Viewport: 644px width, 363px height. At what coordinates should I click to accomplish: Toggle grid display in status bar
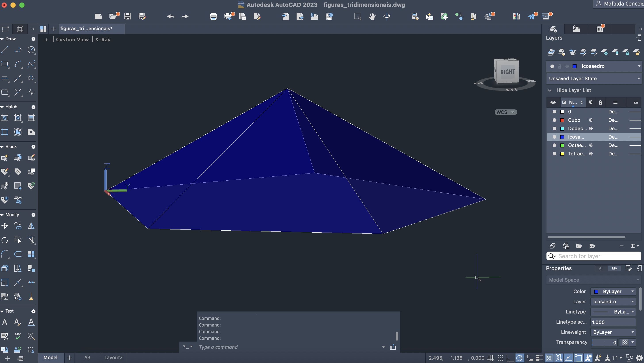tap(491, 358)
